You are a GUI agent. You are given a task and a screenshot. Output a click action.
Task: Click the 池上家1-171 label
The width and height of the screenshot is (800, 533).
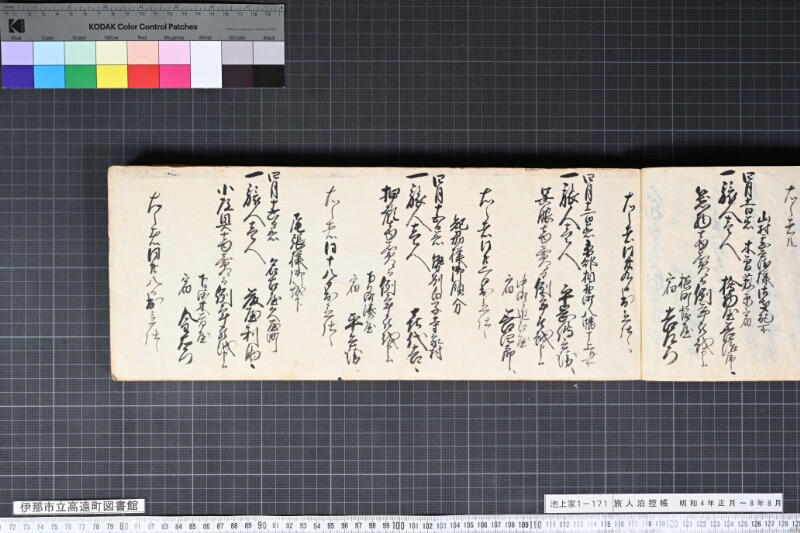(579, 503)
